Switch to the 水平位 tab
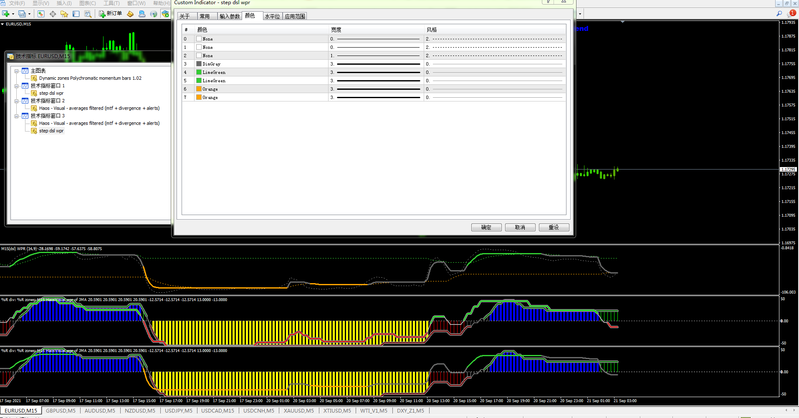The width and height of the screenshot is (799, 418). click(x=270, y=17)
